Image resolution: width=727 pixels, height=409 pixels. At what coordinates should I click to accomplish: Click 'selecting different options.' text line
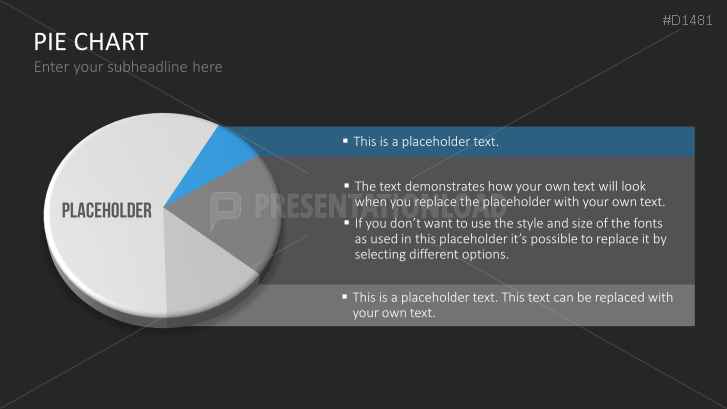[432, 255]
